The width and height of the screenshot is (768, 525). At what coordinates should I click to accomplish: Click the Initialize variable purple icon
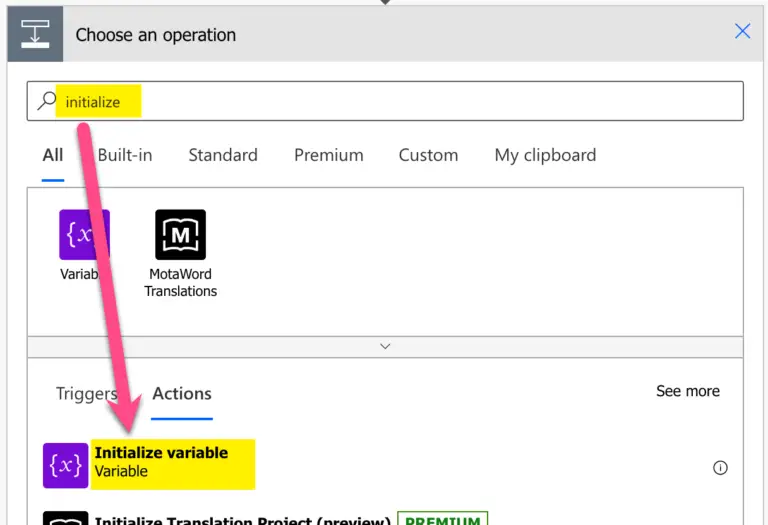click(x=65, y=466)
